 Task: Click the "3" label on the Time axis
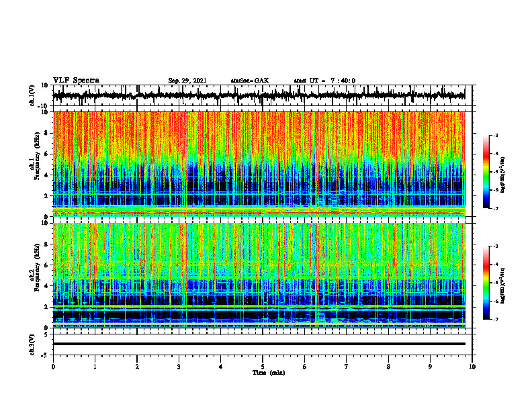tap(179, 367)
